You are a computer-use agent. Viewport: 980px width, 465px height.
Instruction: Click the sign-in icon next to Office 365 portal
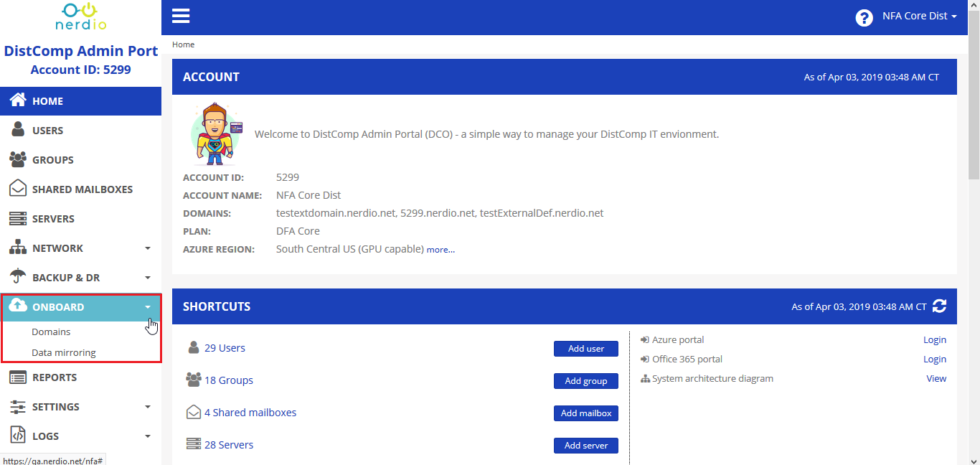click(x=644, y=359)
